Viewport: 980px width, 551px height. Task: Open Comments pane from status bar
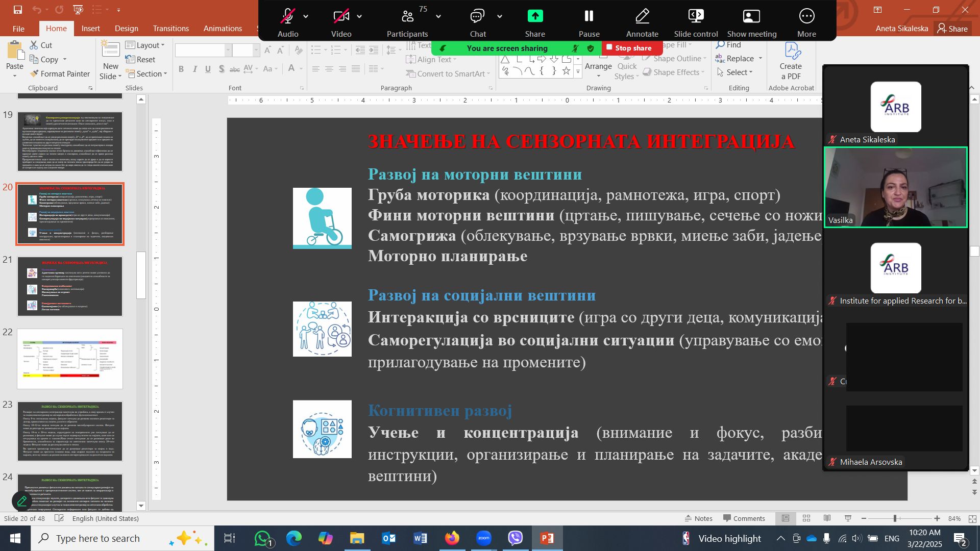point(744,518)
